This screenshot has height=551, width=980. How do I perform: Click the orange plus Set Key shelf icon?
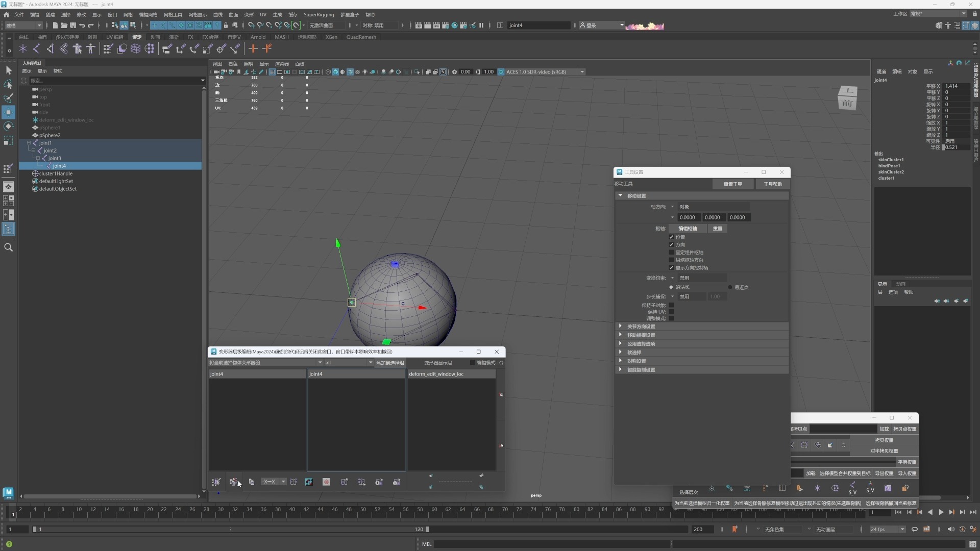click(x=253, y=49)
